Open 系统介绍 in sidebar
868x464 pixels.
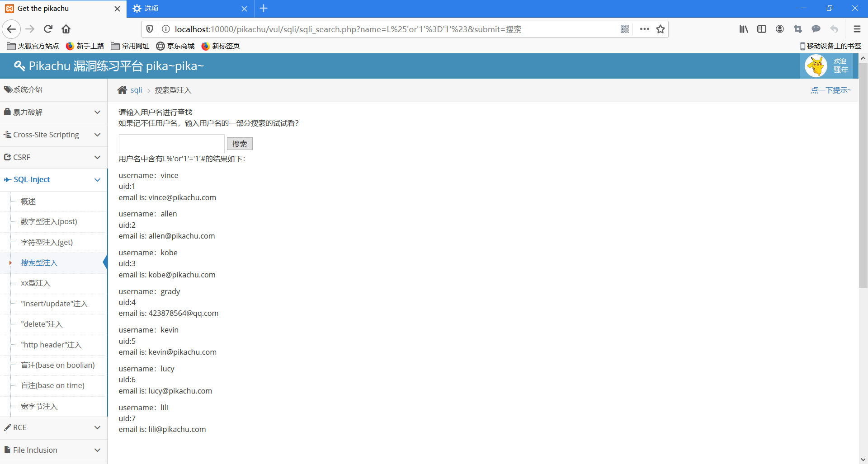(x=53, y=89)
